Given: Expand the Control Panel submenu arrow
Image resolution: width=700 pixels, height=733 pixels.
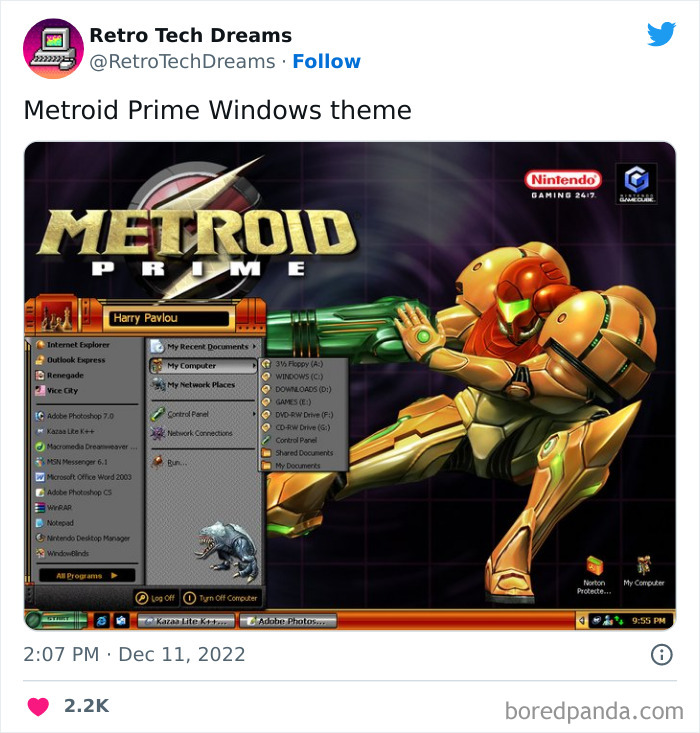Looking at the screenshot, I should pyautogui.click(x=254, y=414).
